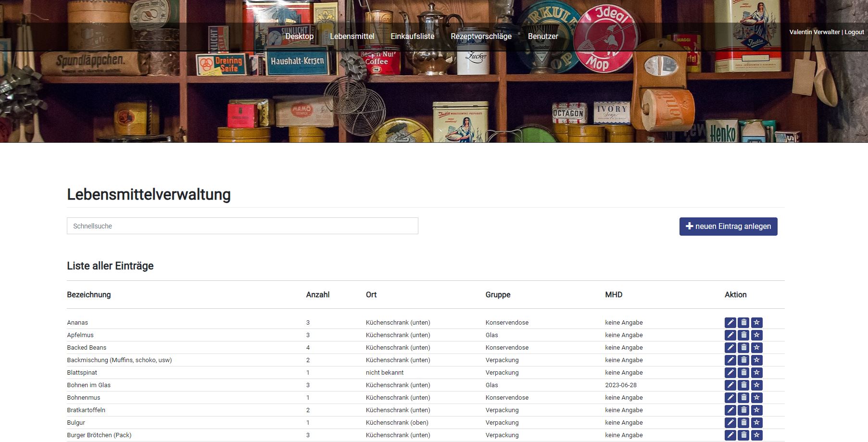Click trash icon for Bohnen im Glas
The width and height of the screenshot is (868, 442).
click(743, 385)
